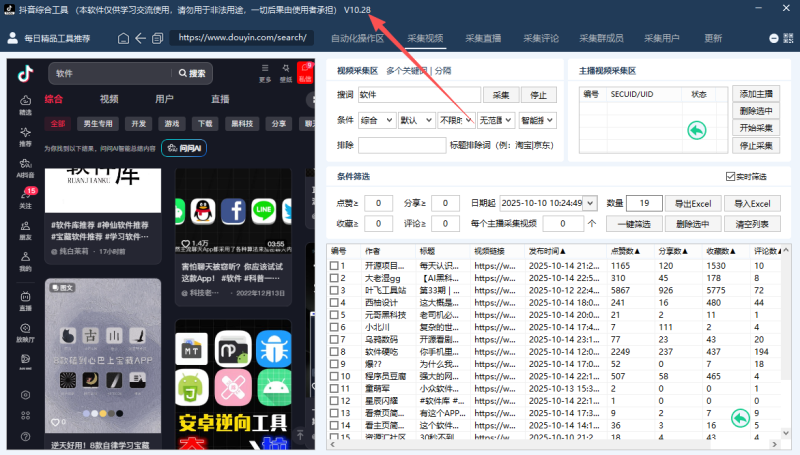Click the browser home icon
This screenshot has width=800, height=455.
coord(123,38)
